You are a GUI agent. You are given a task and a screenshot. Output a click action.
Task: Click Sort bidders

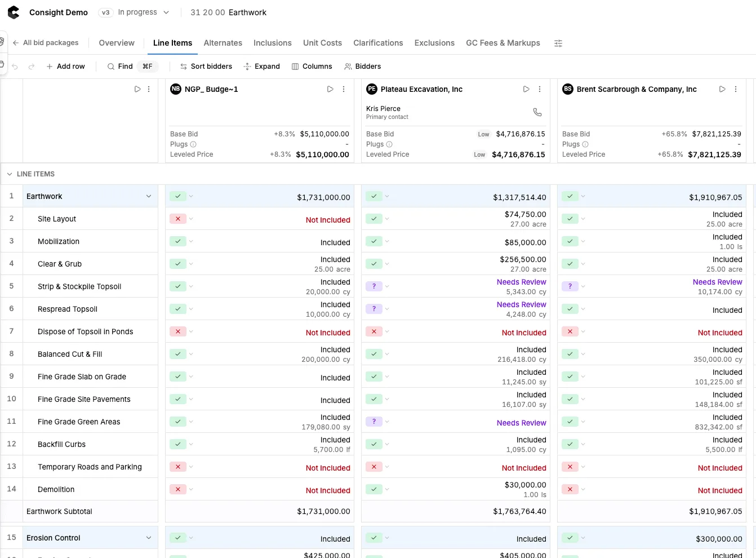click(x=206, y=67)
